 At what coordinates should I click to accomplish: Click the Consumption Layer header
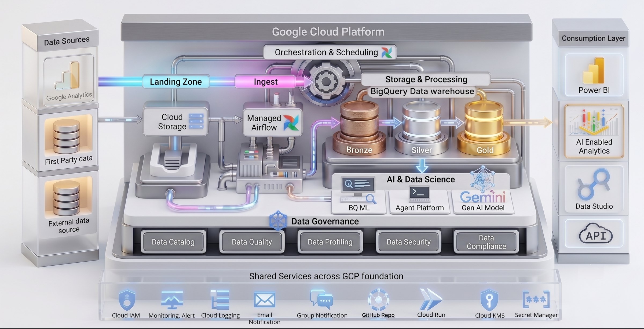pos(593,38)
